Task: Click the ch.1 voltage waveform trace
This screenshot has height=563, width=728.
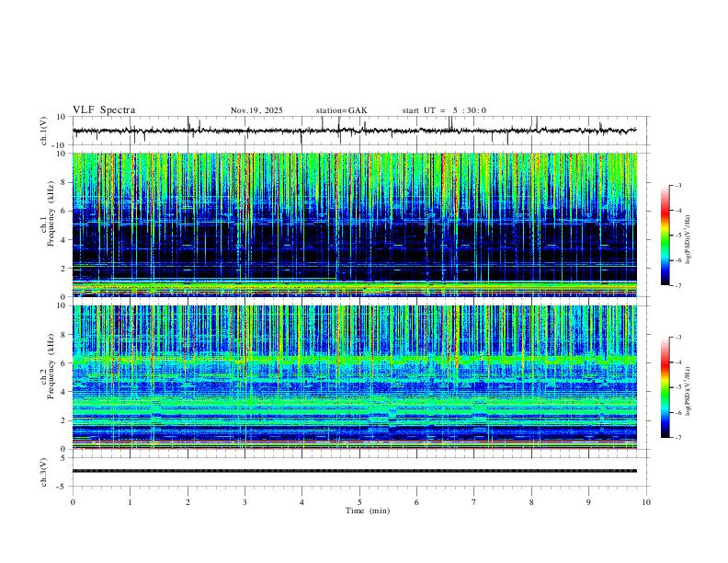Action: [354, 131]
